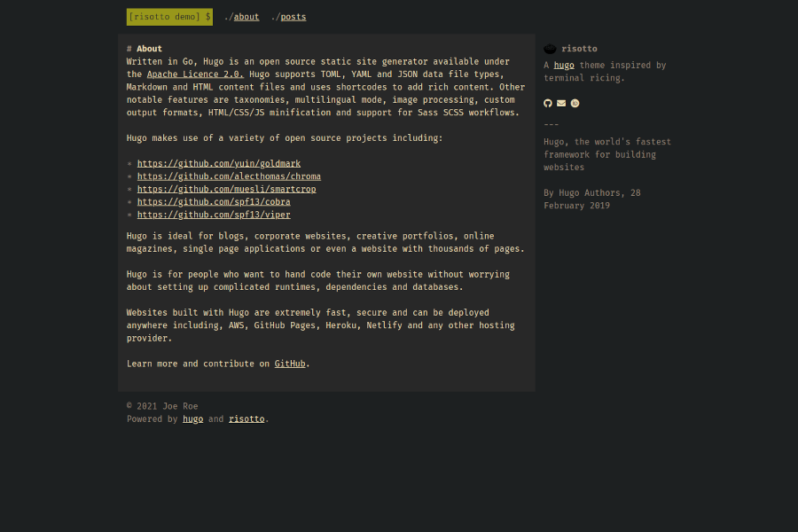Open the ./posts menu item

pos(293,17)
